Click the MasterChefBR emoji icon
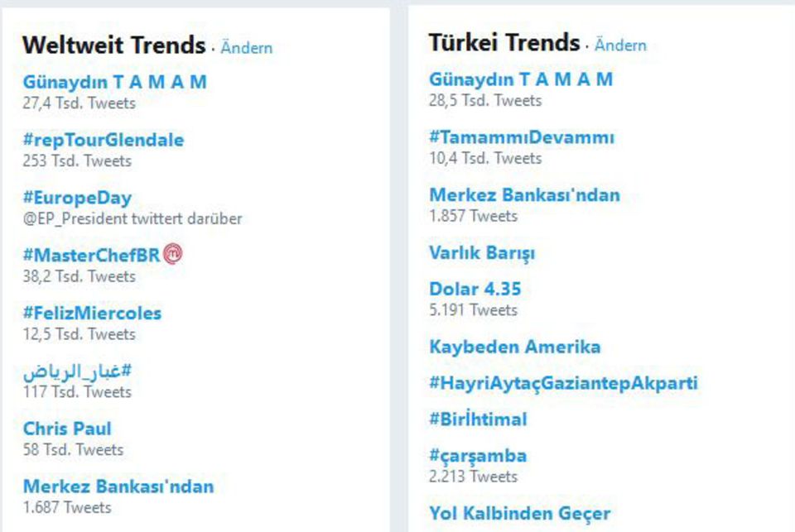The image size is (795, 532). [173, 255]
